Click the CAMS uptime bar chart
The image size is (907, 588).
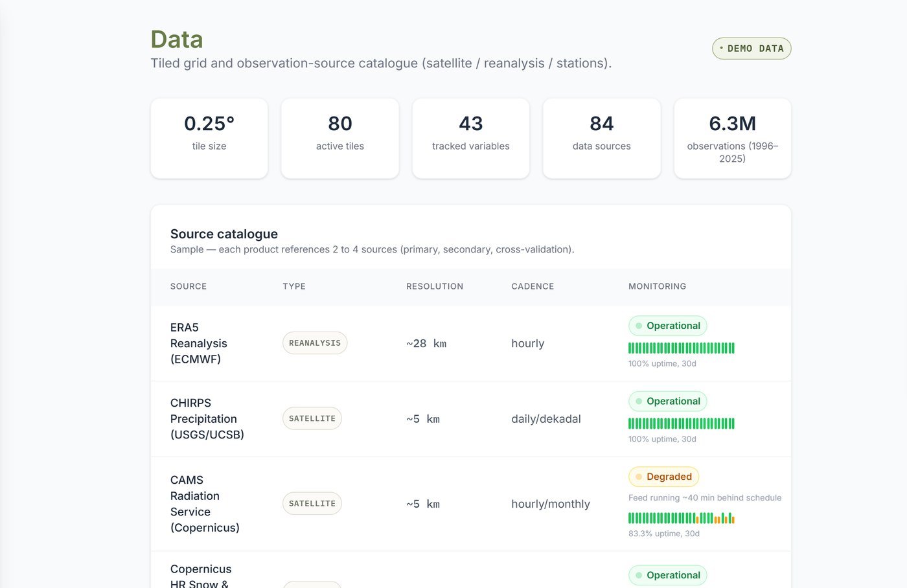coord(682,518)
